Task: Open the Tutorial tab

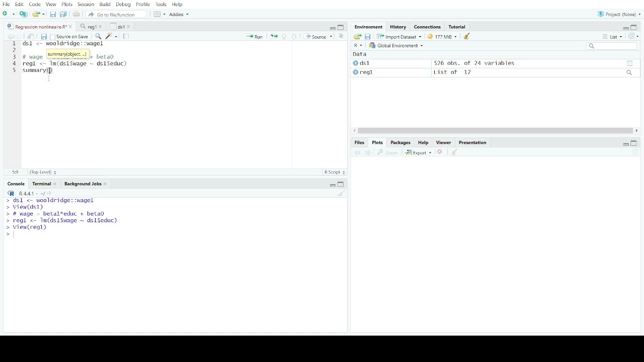Action: [x=458, y=27]
